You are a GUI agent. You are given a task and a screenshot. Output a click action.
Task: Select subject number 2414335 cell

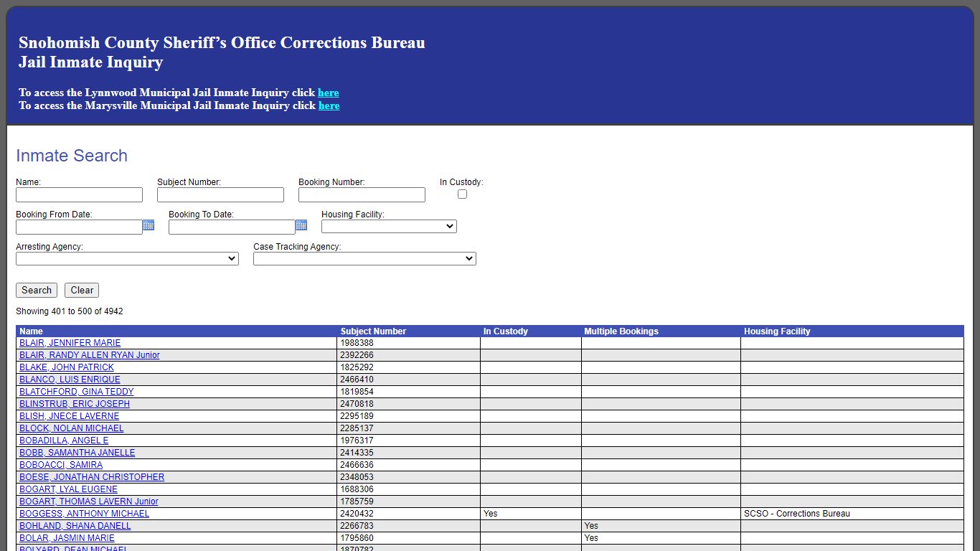pyautogui.click(x=409, y=453)
